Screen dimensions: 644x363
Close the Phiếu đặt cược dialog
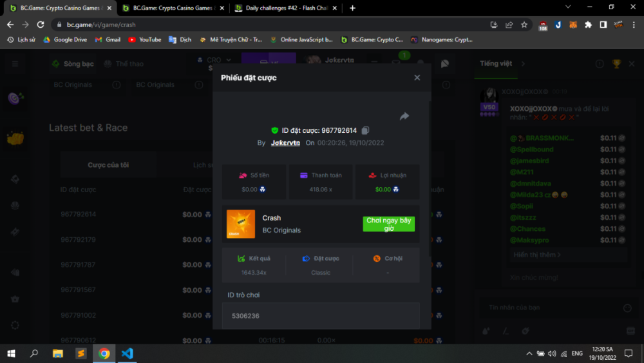click(x=417, y=77)
